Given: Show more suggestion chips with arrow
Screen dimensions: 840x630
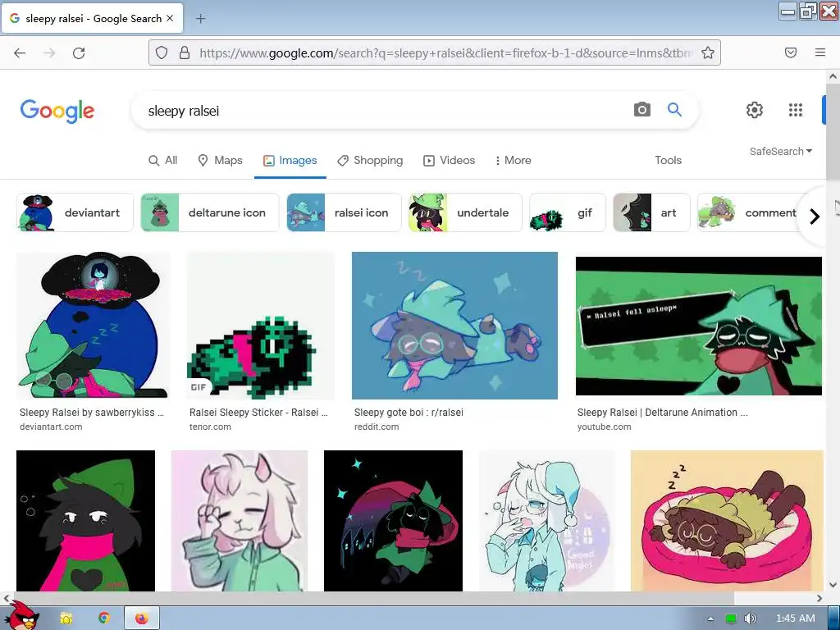Looking at the screenshot, I should pyautogui.click(x=815, y=217).
